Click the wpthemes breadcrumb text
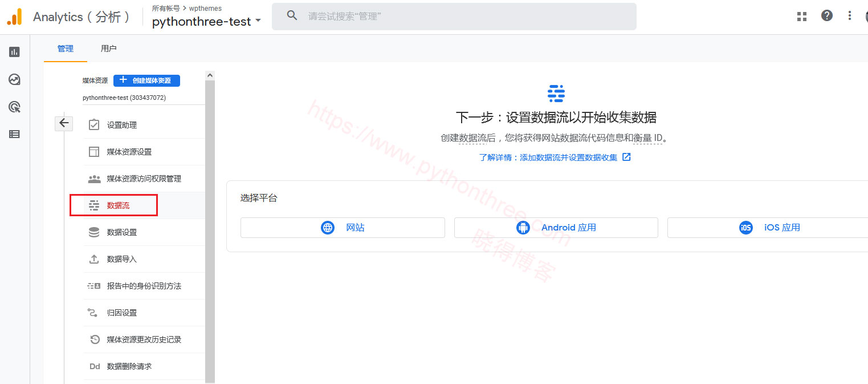The image size is (868, 384). (x=205, y=8)
